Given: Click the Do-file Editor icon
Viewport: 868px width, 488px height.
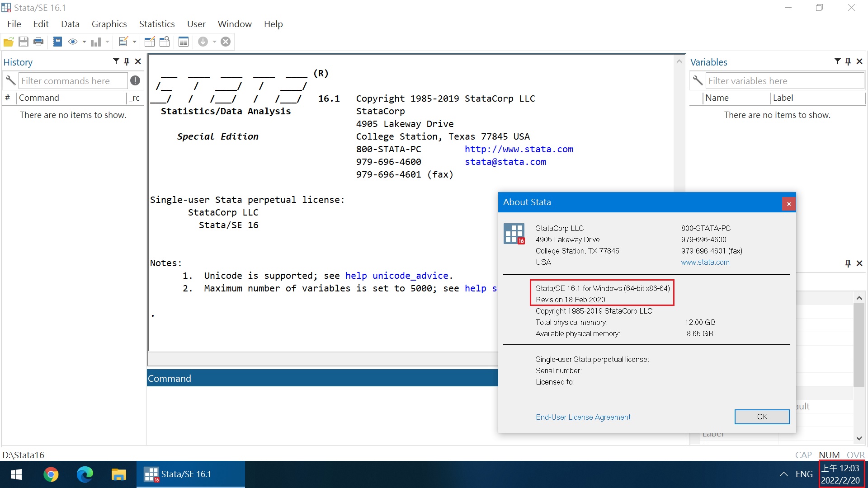Looking at the screenshot, I should 123,42.
